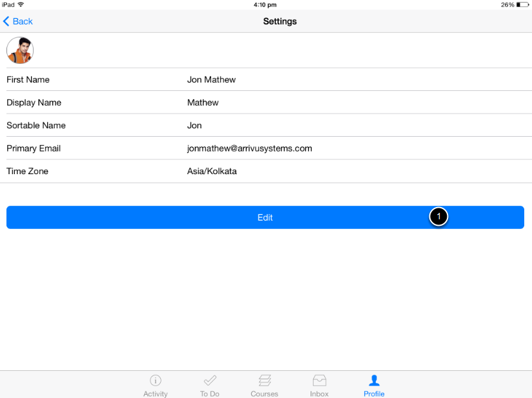Tap the jonmathew@arrivusystems.com email address
532x398 pixels.
[x=249, y=148]
